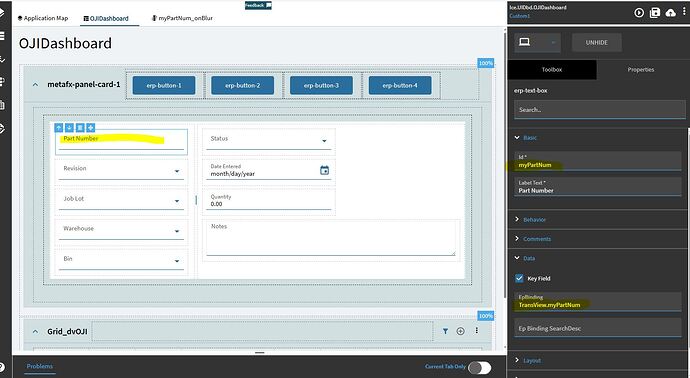Image resolution: width=690 pixels, height=378 pixels.
Task: Click the preview play icon in header
Action: pyautogui.click(x=639, y=13)
